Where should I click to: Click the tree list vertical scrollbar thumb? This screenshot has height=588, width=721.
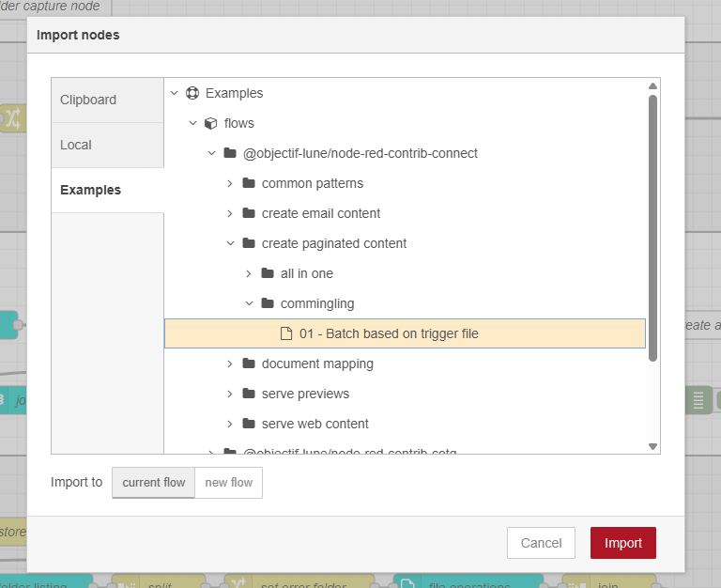[x=652, y=225]
